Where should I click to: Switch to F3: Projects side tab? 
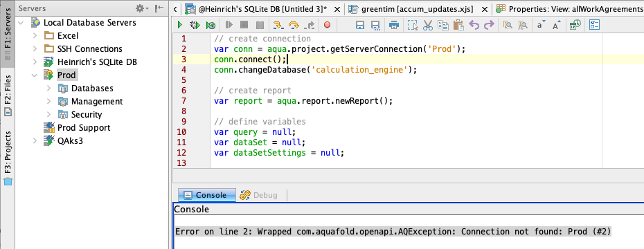pos(8,158)
